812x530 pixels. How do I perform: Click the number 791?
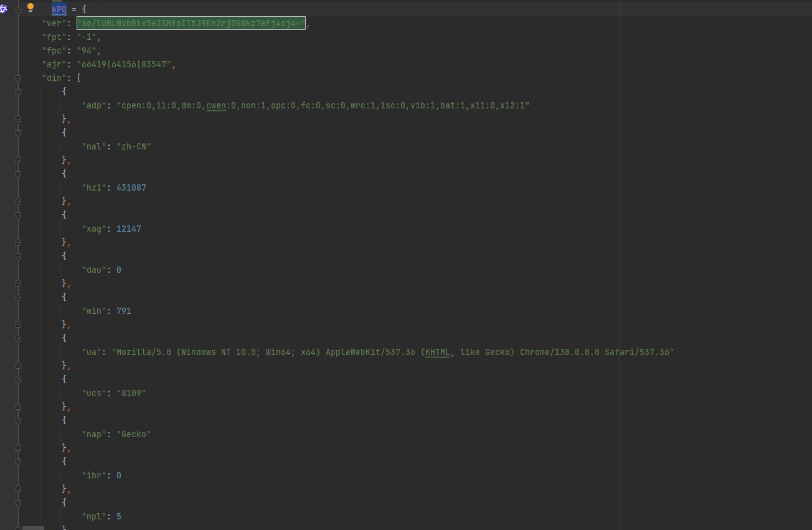(x=124, y=311)
